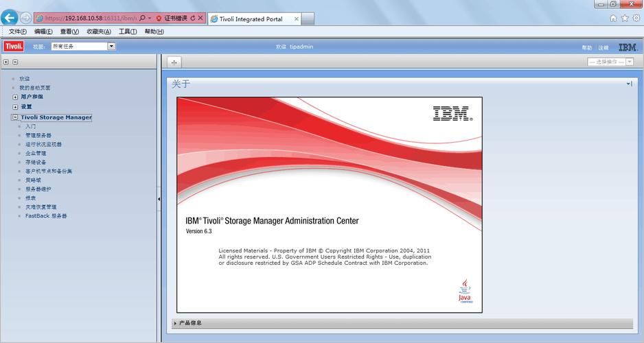
Task: Open 灾难恢复管理 in the tree
Action: (x=41, y=207)
